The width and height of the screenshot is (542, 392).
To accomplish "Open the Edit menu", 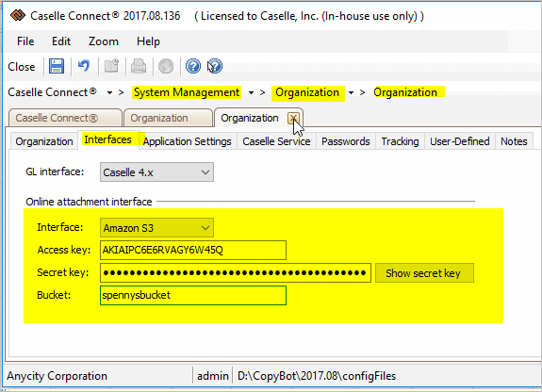I will click(61, 41).
